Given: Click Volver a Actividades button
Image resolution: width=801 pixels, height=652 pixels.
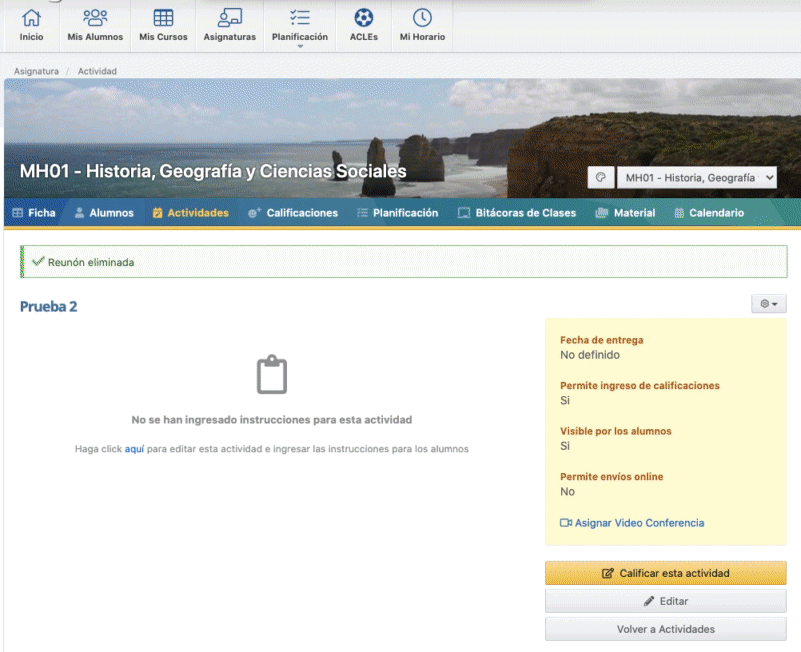Looking at the screenshot, I should coord(665,629).
